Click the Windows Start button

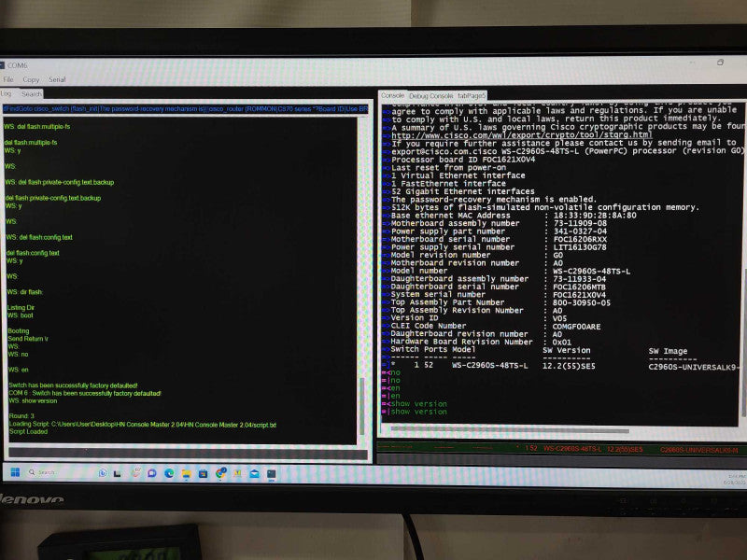click(x=15, y=472)
